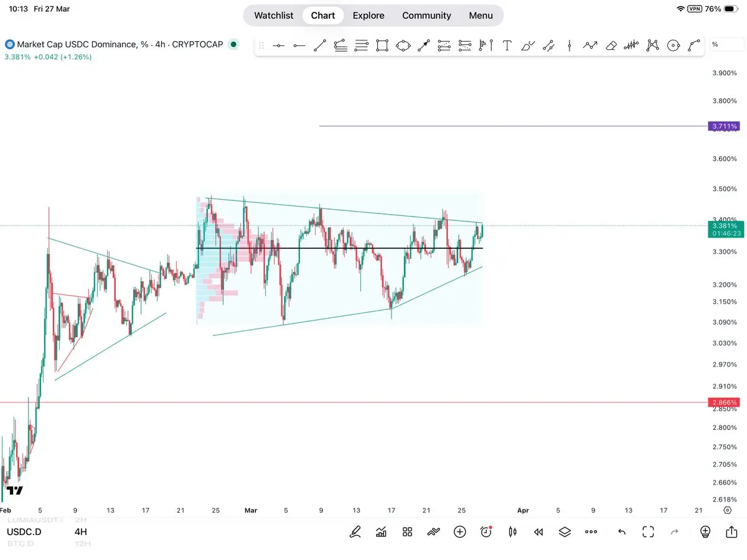Tap the Mar date label on time axis
The height and width of the screenshot is (560, 747).
251,510
